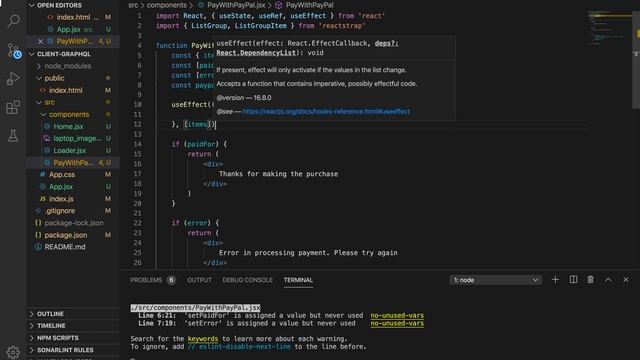Screen dimensions: 640x360
Task: Click the PROBLEMS count badge 6
Action: point(171,280)
